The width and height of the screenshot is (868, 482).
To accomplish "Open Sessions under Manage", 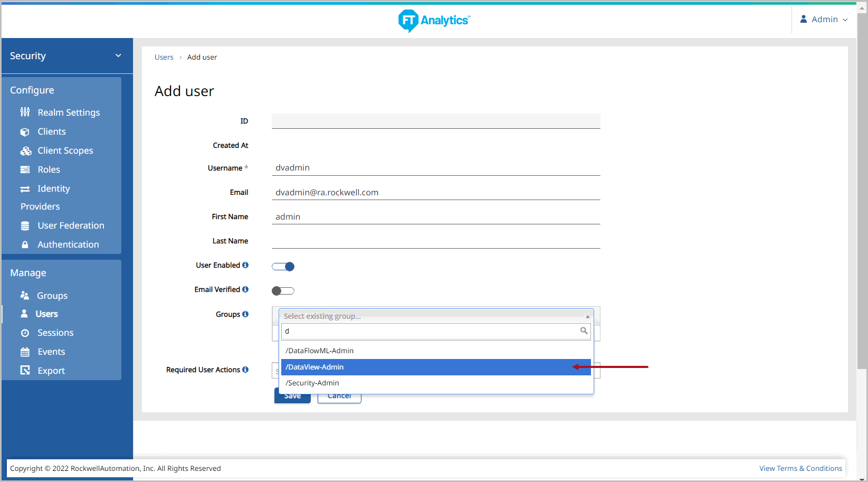I will pyautogui.click(x=55, y=333).
